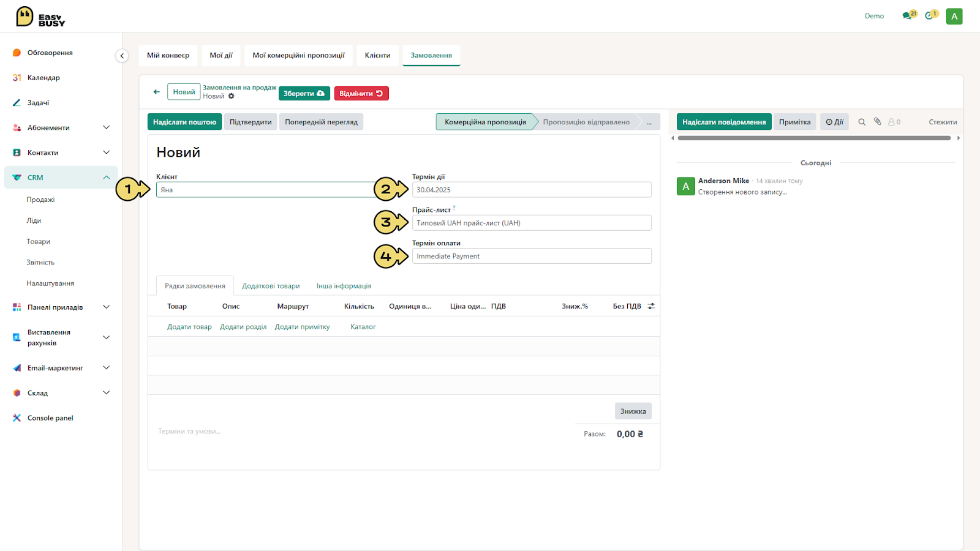Search messages with the magnifier icon
Viewport: 980px width, 551px height.
862,122
